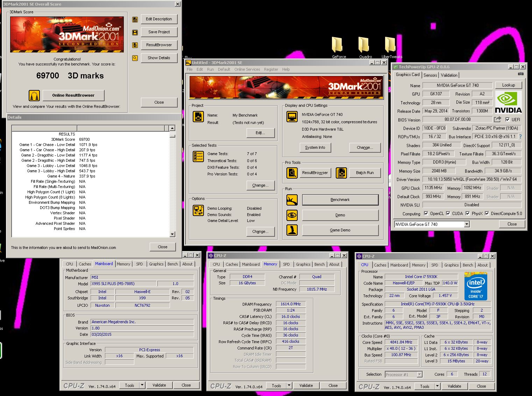Screen dimensions: 532x396
Task: Click the Driver Version field in GPU-Z
Action: [x=472, y=179]
